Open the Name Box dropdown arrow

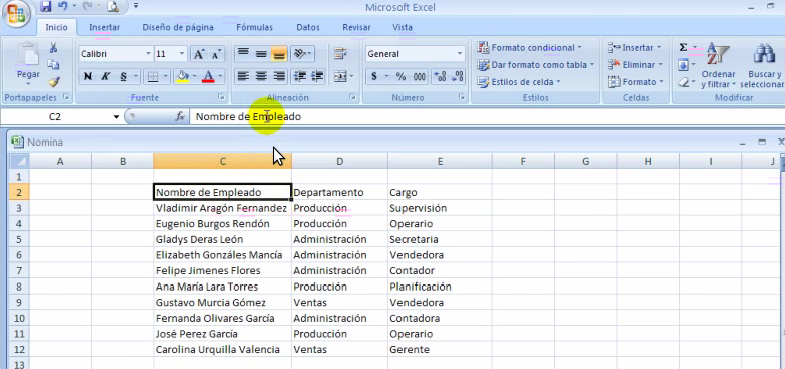116,117
